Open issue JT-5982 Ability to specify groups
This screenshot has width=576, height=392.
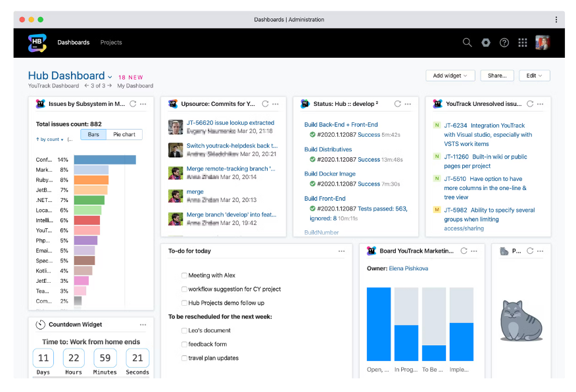click(489, 219)
